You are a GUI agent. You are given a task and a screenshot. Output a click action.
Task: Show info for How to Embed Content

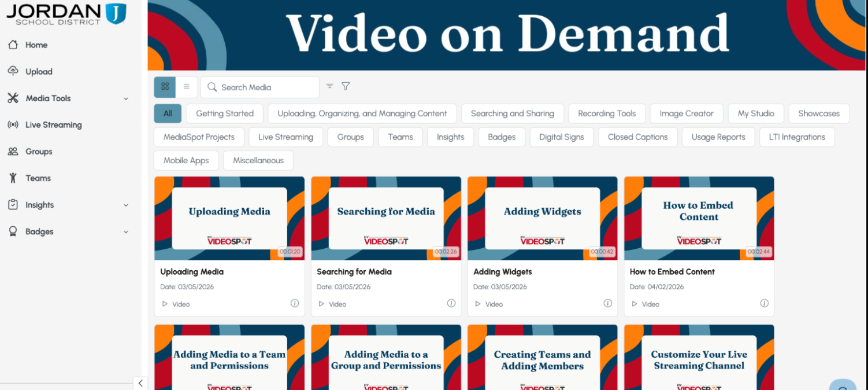[x=765, y=303]
